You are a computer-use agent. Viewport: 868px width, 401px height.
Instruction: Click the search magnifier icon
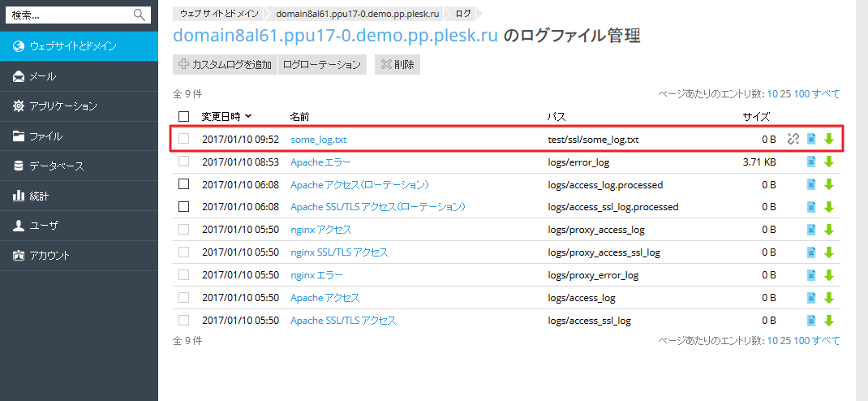coord(140,15)
